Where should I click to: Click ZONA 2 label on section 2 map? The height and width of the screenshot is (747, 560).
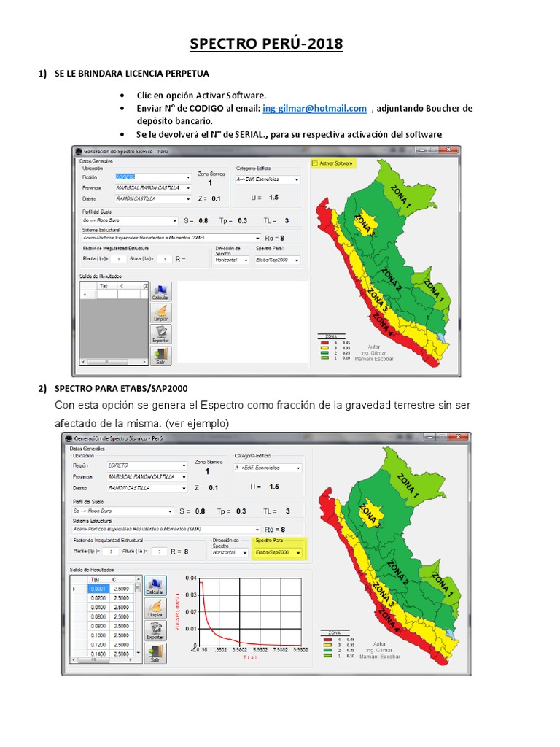point(398,572)
